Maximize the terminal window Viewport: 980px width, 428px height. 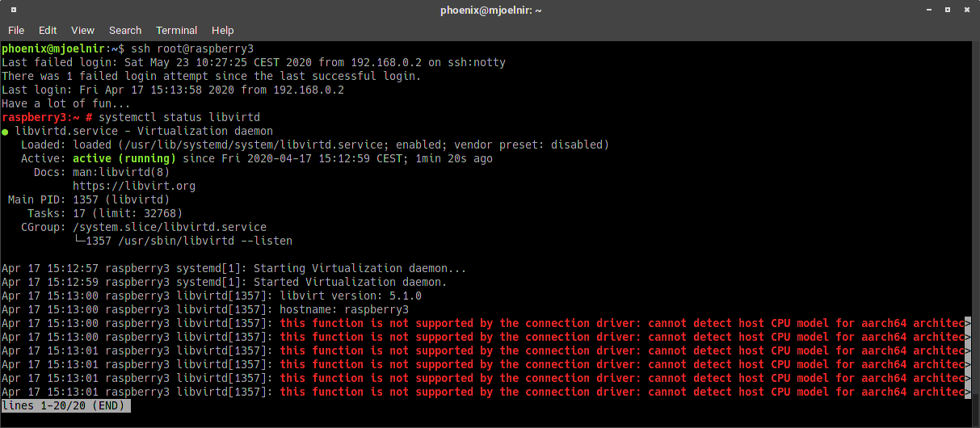pyautogui.click(x=948, y=10)
